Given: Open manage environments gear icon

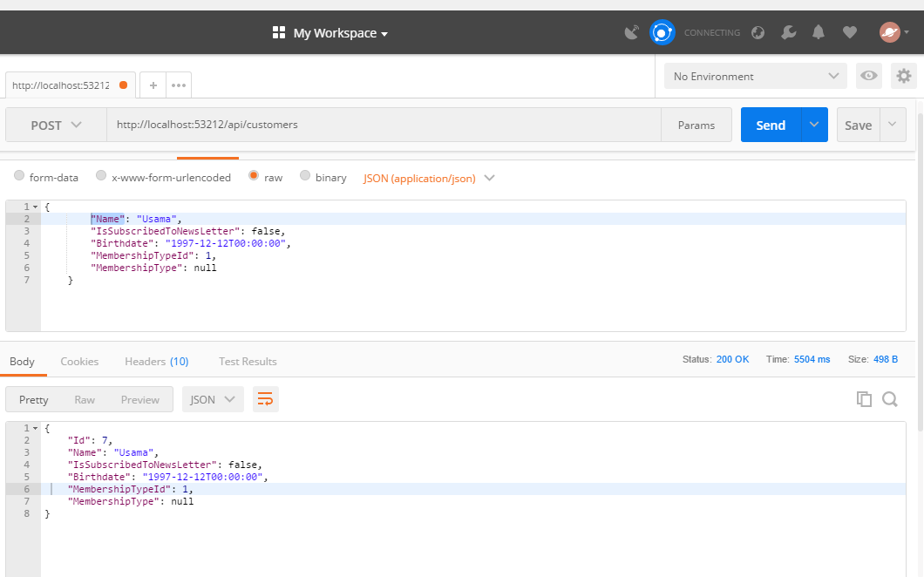Looking at the screenshot, I should [903, 76].
